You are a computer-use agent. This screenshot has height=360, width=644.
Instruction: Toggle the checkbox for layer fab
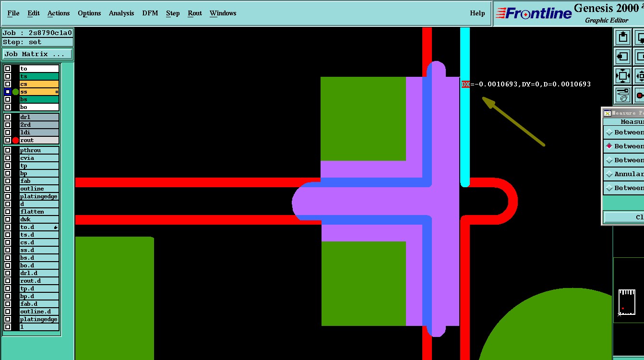click(8, 181)
